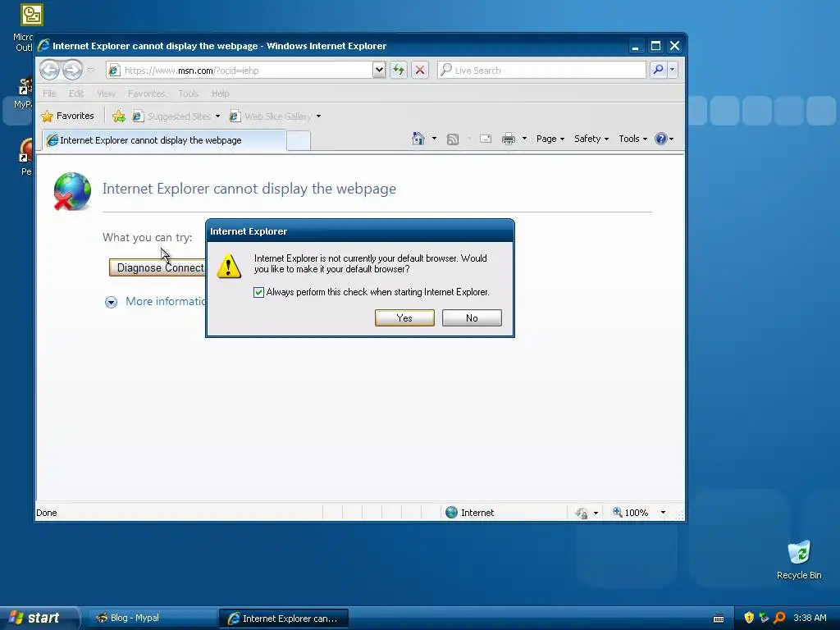840x630 pixels.
Task: Click the Home icon in command bar
Action: tap(418, 139)
